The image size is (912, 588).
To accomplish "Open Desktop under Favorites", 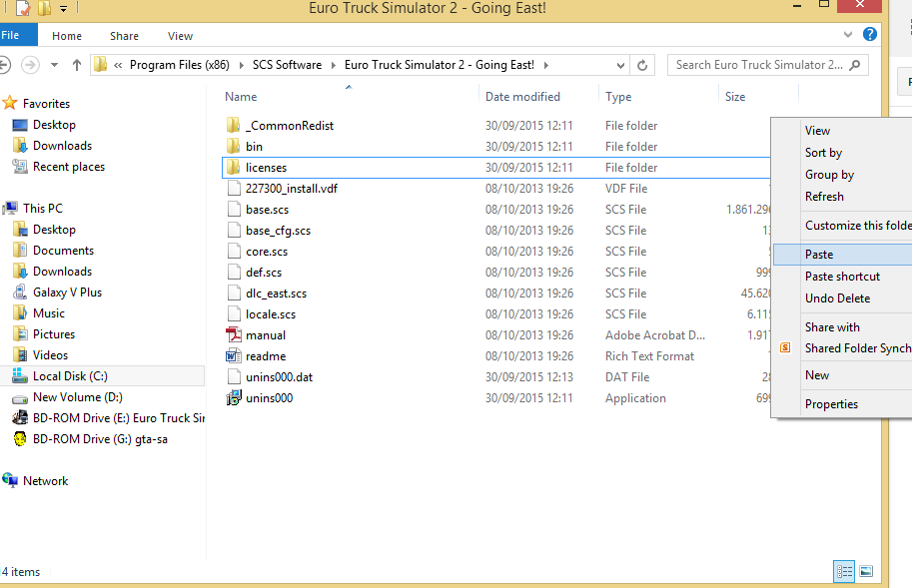I will 54,125.
